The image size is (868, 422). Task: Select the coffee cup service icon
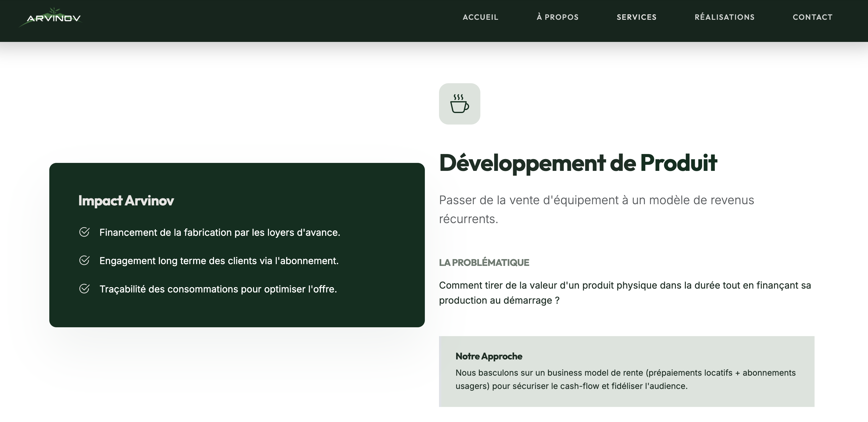click(x=459, y=107)
